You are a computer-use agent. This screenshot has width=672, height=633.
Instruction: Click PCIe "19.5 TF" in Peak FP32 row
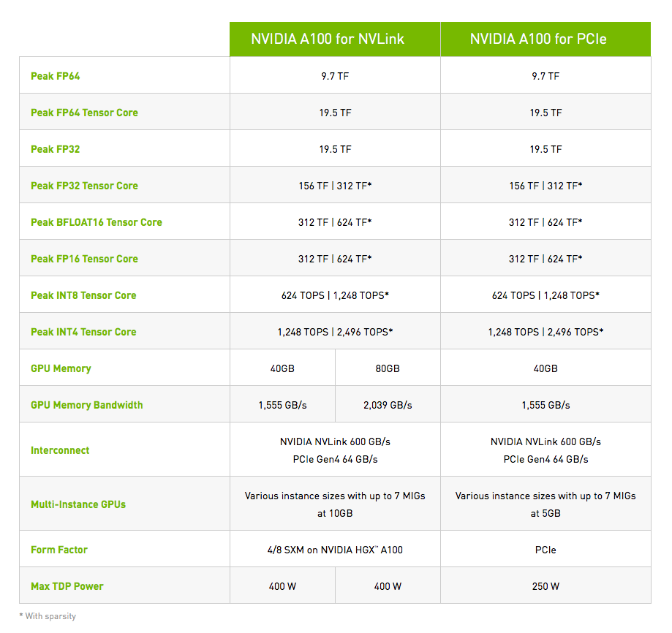pyautogui.click(x=545, y=149)
